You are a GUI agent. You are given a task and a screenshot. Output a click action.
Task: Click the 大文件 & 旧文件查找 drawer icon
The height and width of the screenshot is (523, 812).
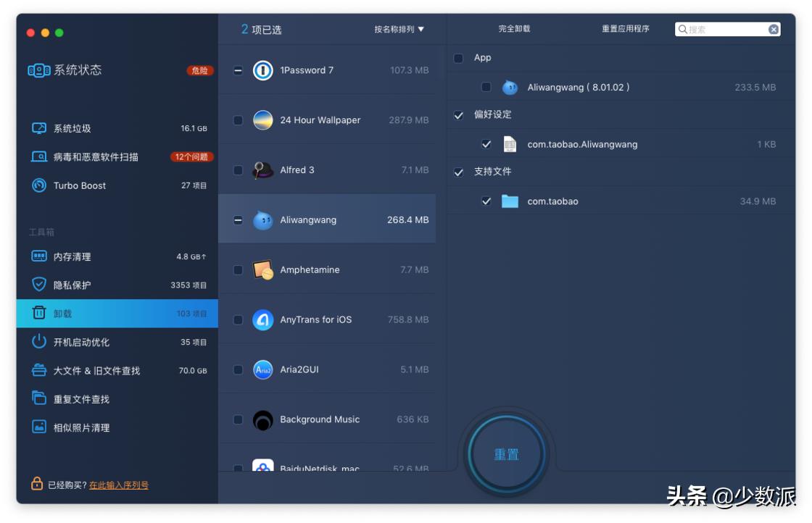click(x=39, y=370)
